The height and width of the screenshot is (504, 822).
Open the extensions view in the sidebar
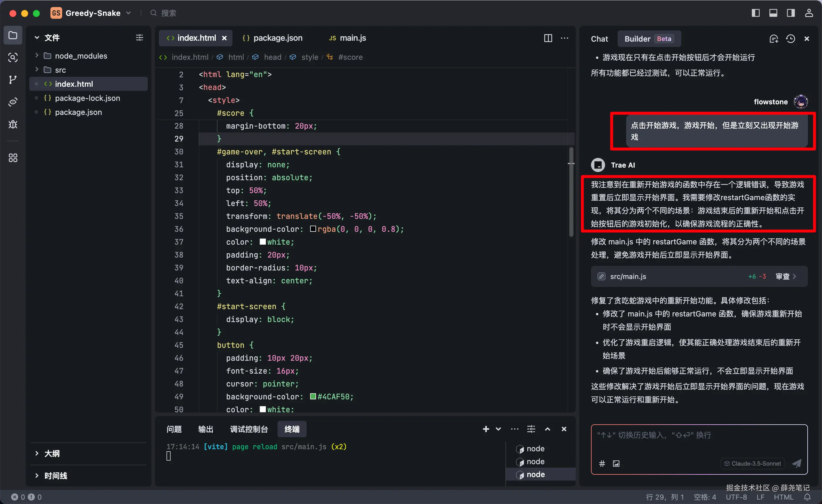pos(13,158)
